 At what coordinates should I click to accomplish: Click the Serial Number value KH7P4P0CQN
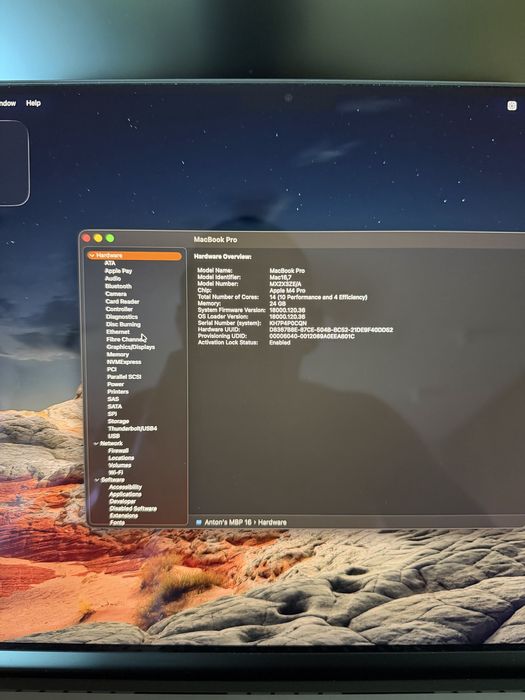click(288, 323)
